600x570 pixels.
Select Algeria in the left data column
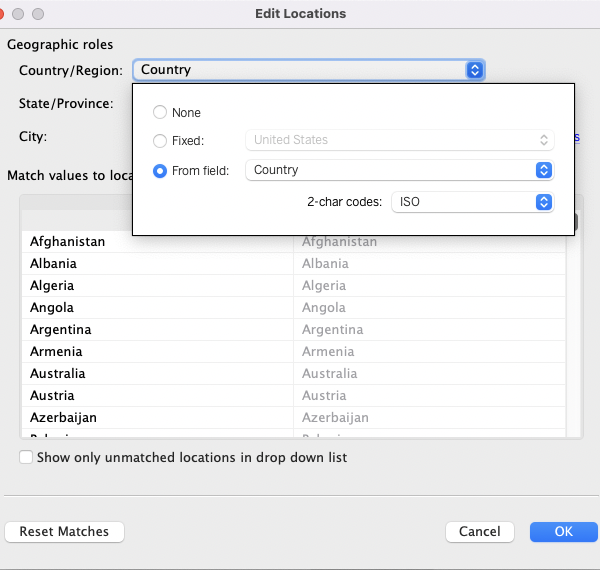[x=52, y=286]
